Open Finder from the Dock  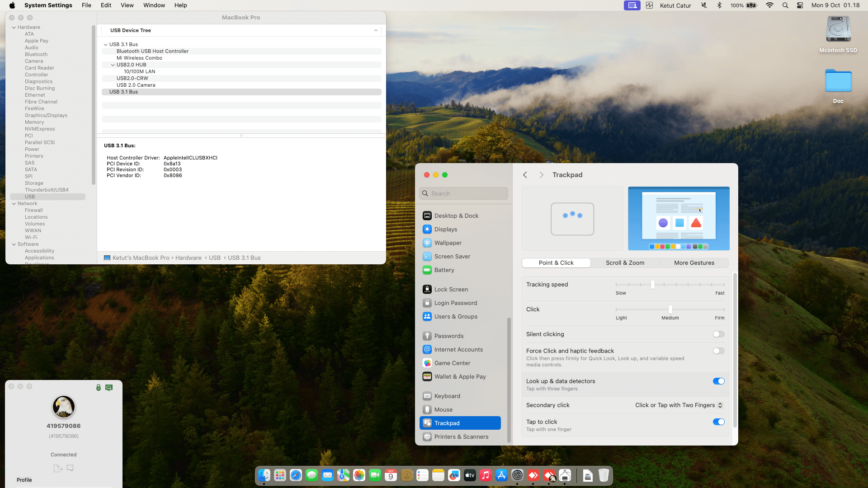pyautogui.click(x=264, y=475)
